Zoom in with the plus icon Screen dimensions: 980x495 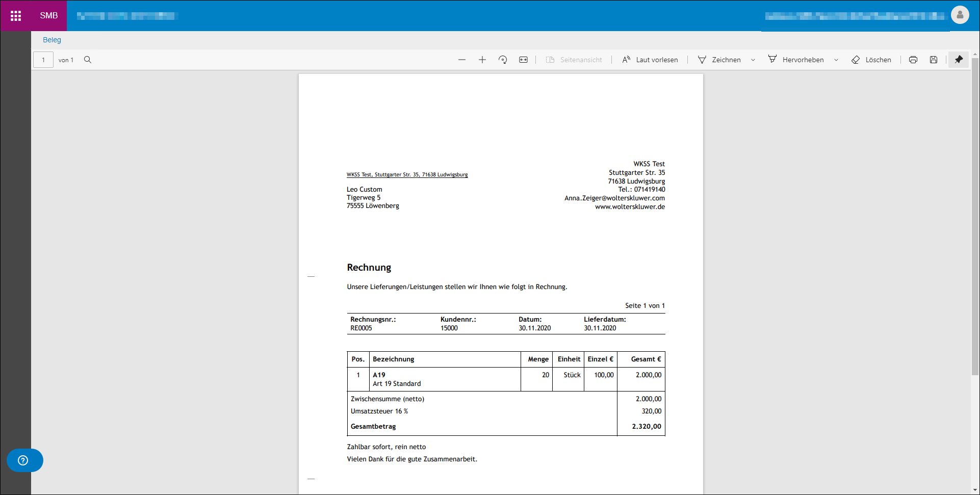(x=482, y=60)
